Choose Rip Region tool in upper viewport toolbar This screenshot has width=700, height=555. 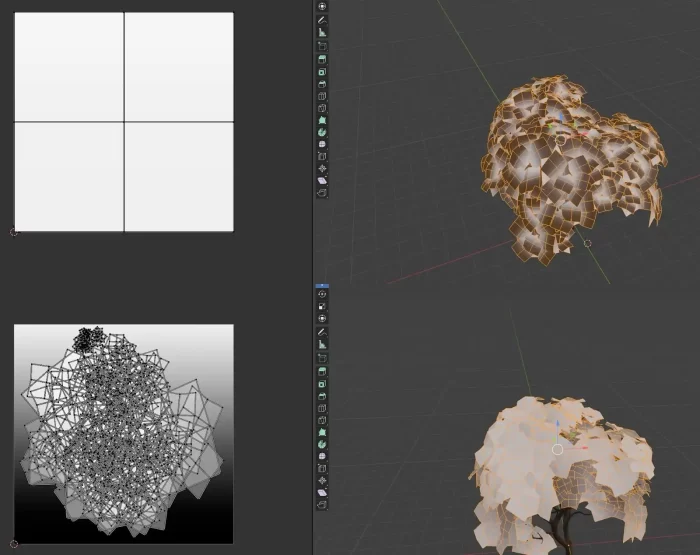pyautogui.click(x=322, y=193)
